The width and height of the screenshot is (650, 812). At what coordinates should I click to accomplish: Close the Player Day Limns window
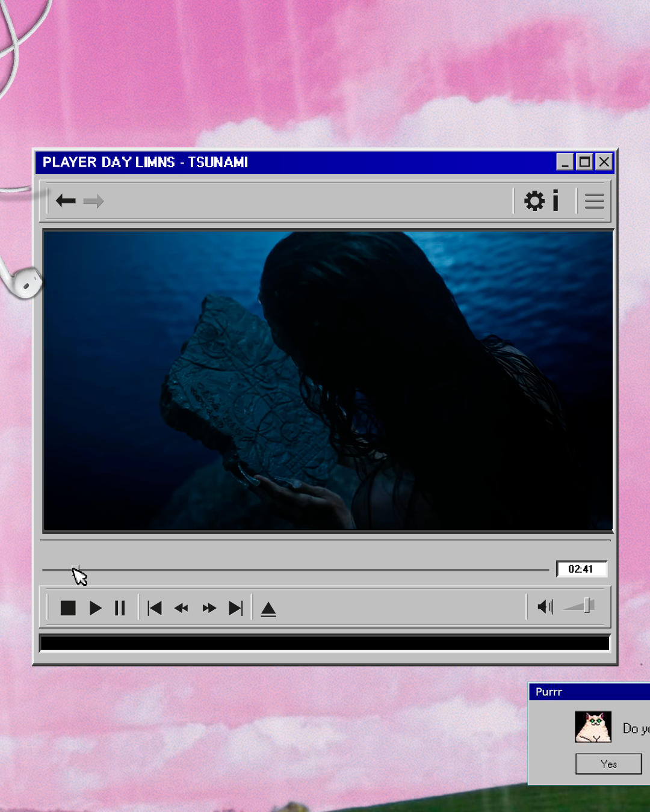604,162
